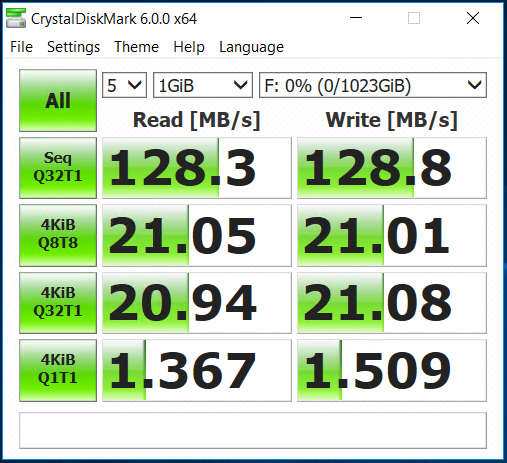This screenshot has height=463, width=507.
Task: Click the 4KiB Q8T8 read result 21.05
Action: [x=197, y=235]
